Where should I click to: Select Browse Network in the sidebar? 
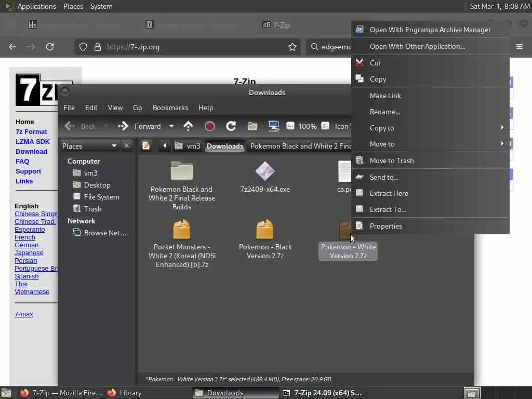(105, 233)
